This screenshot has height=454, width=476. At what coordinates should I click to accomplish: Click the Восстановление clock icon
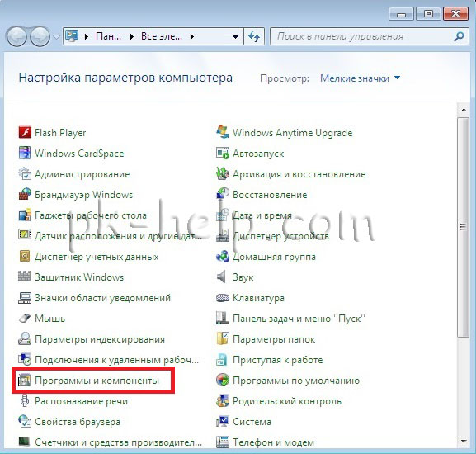[x=223, y=194]
